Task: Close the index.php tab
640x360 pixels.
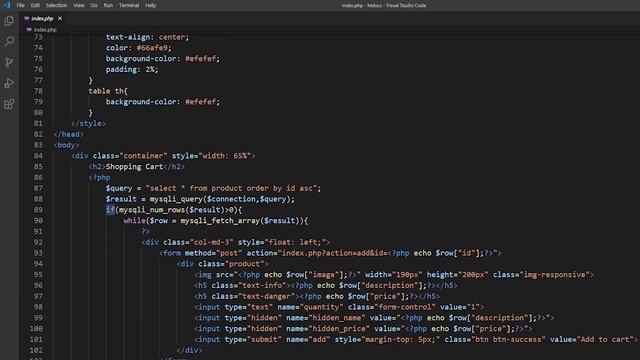Action: coord(60,18)
